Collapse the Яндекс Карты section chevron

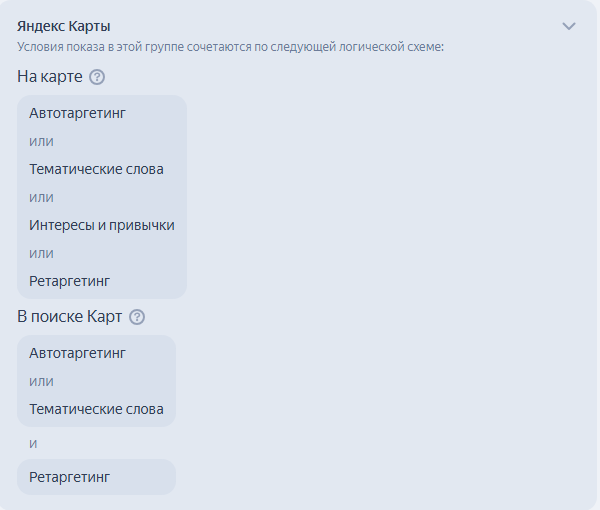tap(569, 26)
